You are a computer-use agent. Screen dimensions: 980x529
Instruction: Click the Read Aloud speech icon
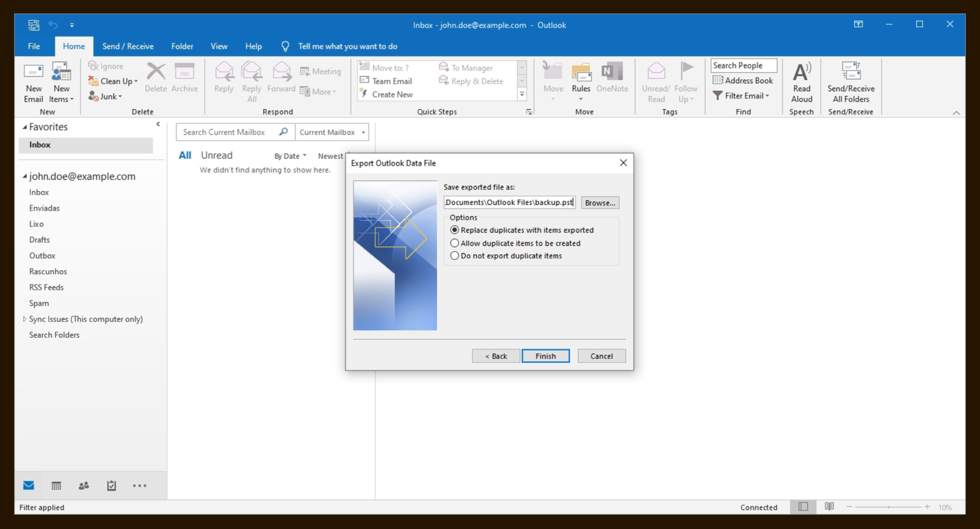pyautogui.click(x=801, y=83)
